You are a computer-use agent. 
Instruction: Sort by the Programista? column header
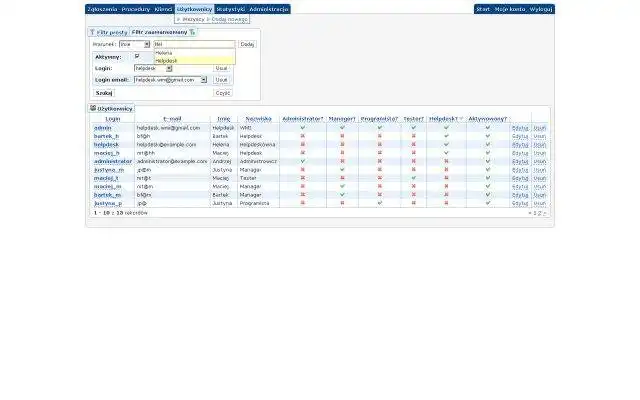pos(379,119)
